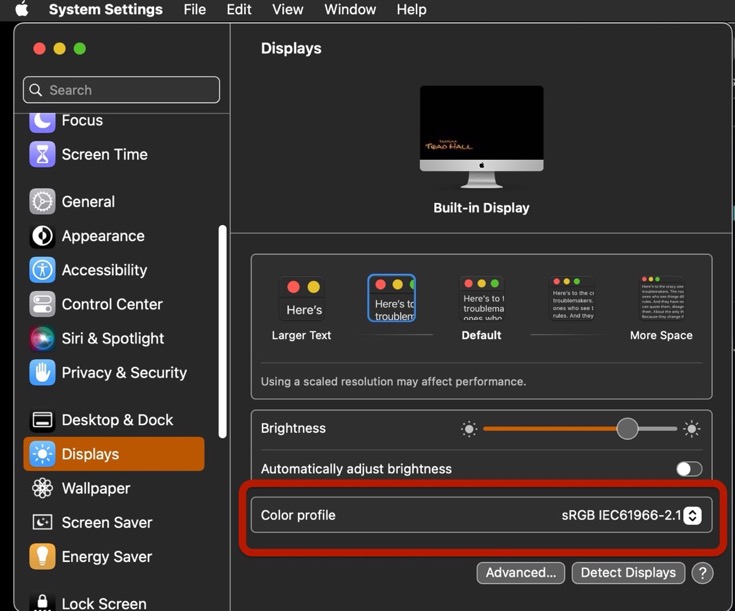
Task: Open the Apple menu logo
Action: pos(22,9)
